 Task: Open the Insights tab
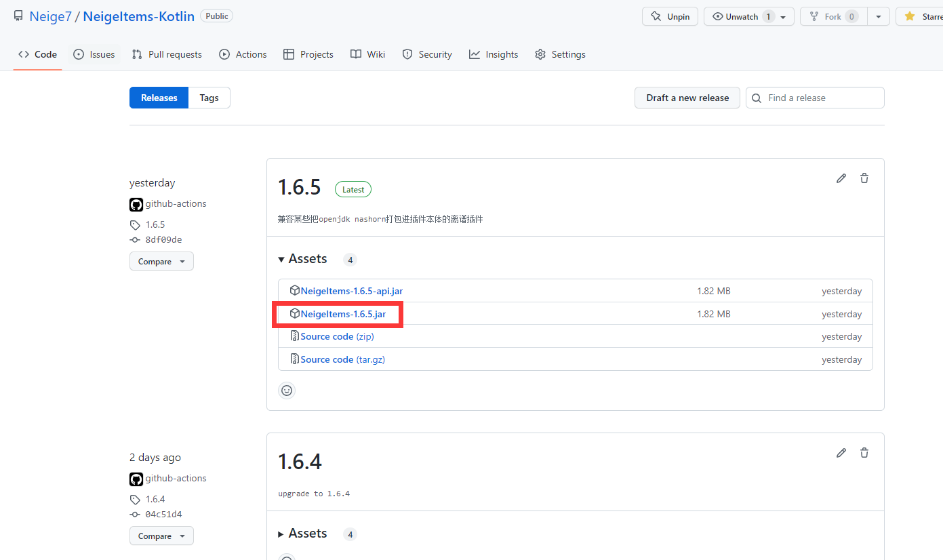[494, 54]
